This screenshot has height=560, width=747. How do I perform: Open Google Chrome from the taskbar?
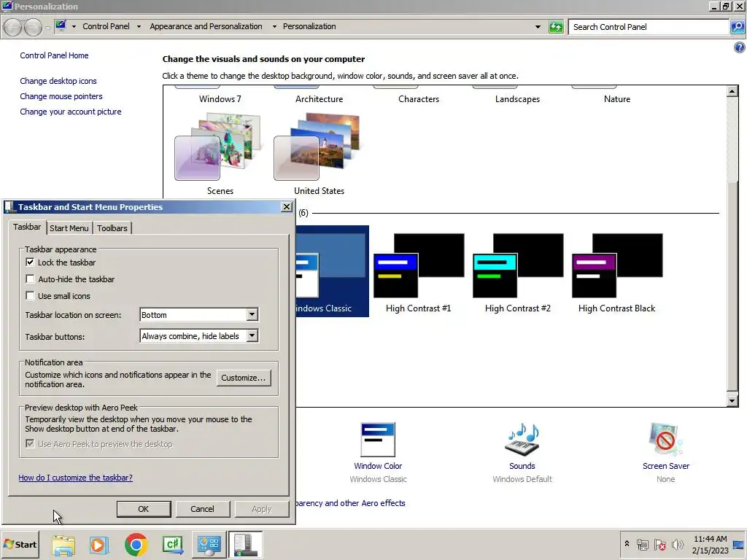point(136,545)
